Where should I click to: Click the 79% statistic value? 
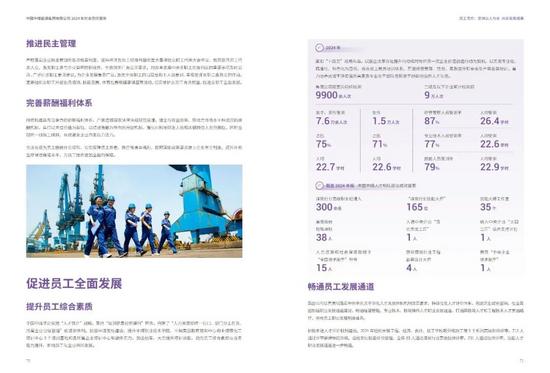(x=432, y=167)
